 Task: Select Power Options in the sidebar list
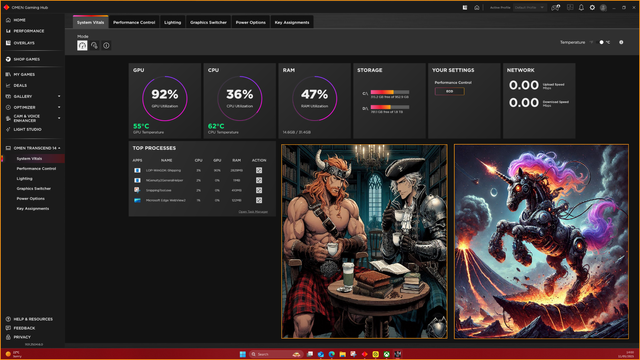(x=30, y=199)
